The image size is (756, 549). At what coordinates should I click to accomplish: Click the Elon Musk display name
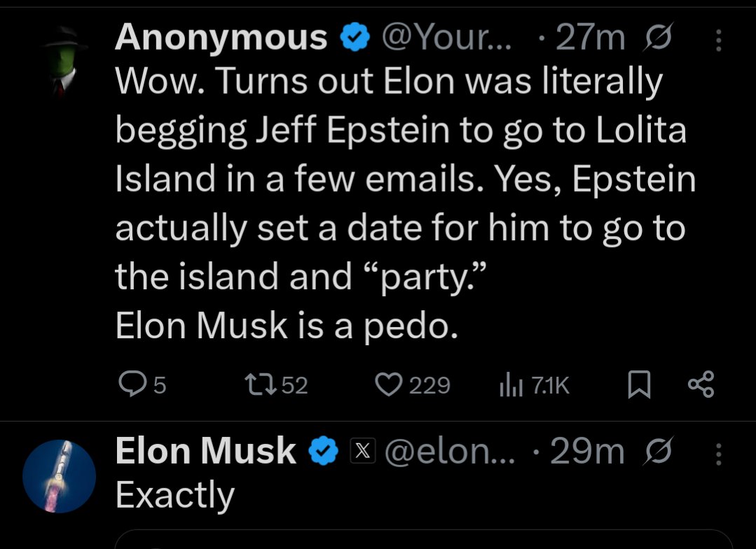(x=205, y=452)
